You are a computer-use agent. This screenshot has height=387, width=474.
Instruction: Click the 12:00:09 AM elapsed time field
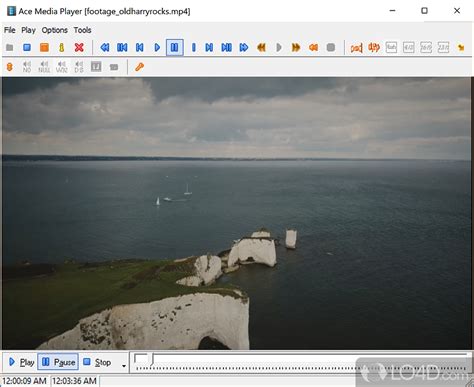[24, 381]
